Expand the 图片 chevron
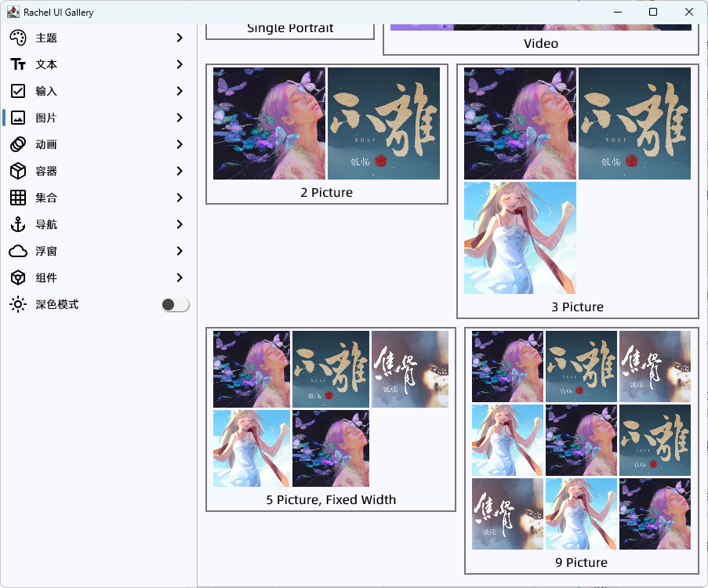Viewport: 708px width, 588px height. (x=180, y=118)
